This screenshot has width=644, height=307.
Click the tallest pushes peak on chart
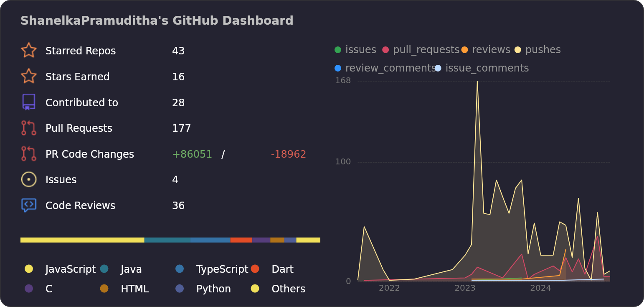[x=477, y=82]
